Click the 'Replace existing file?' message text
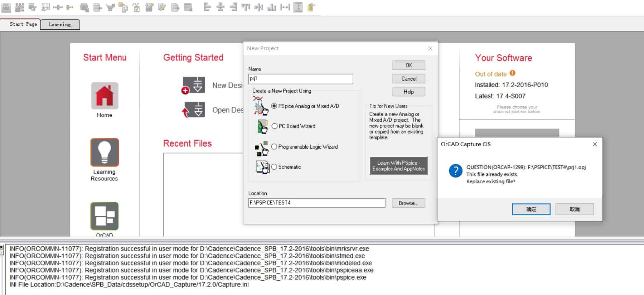This screenshot has width=644, height=295. click(x=491, y=182)
